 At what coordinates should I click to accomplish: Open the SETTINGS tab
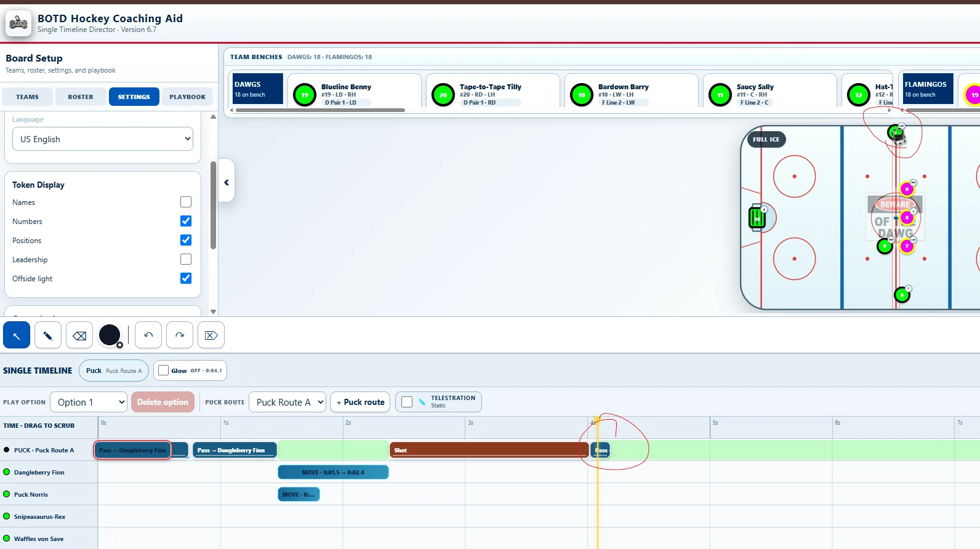[134, 97]
